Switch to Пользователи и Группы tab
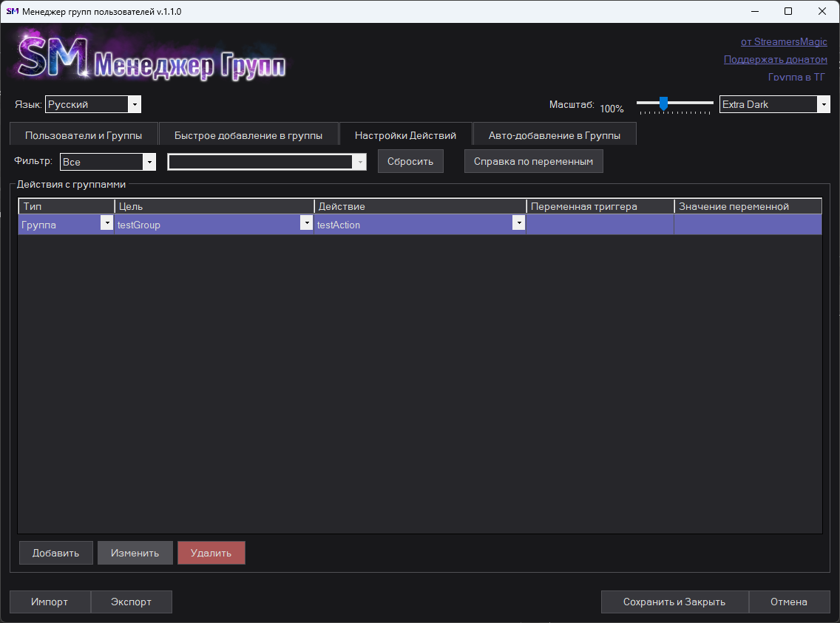The image size is (840, 623). click(84, 135)
